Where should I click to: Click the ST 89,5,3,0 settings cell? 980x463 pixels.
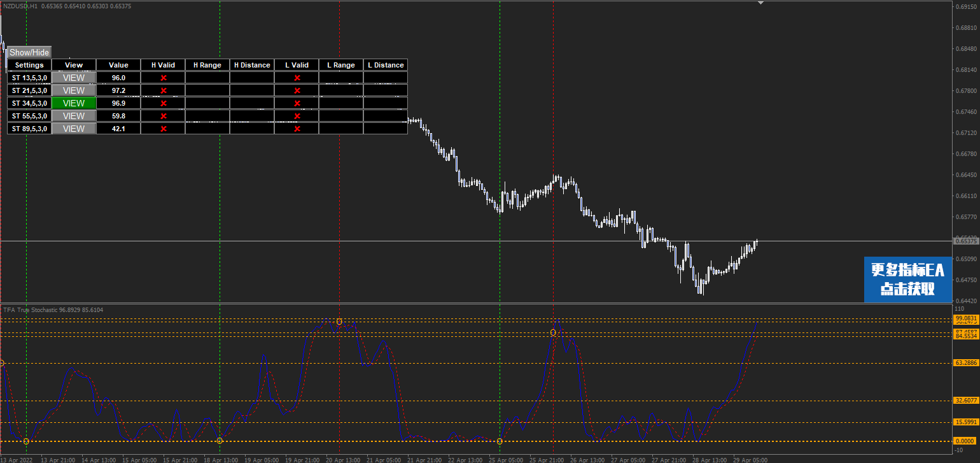29,129
